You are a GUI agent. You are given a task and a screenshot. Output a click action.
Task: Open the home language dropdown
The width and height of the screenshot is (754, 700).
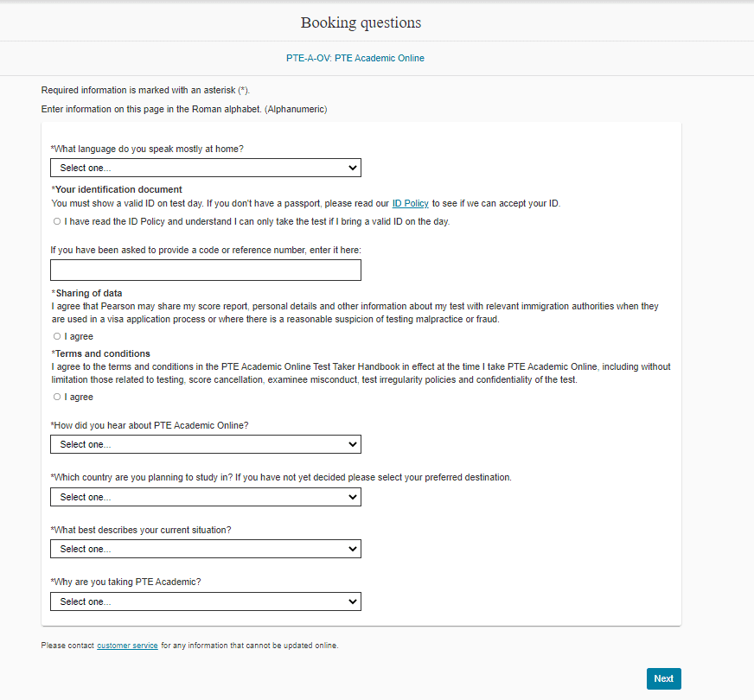(205, 168)
